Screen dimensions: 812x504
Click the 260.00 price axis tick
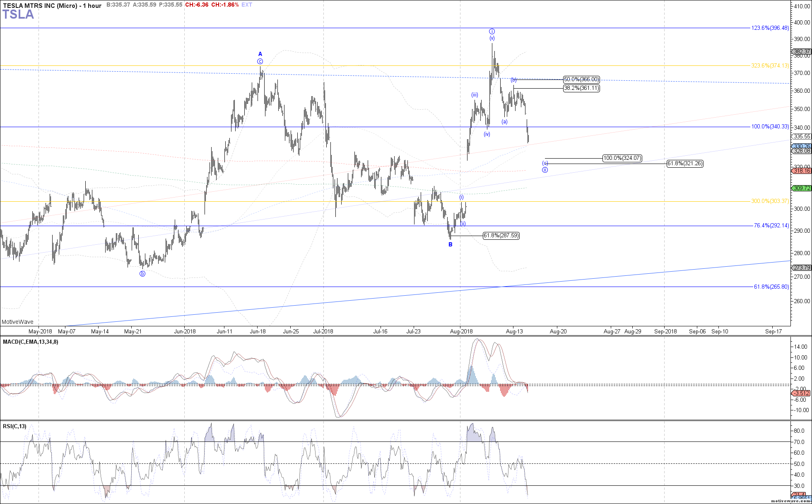(x=802, y=301)
